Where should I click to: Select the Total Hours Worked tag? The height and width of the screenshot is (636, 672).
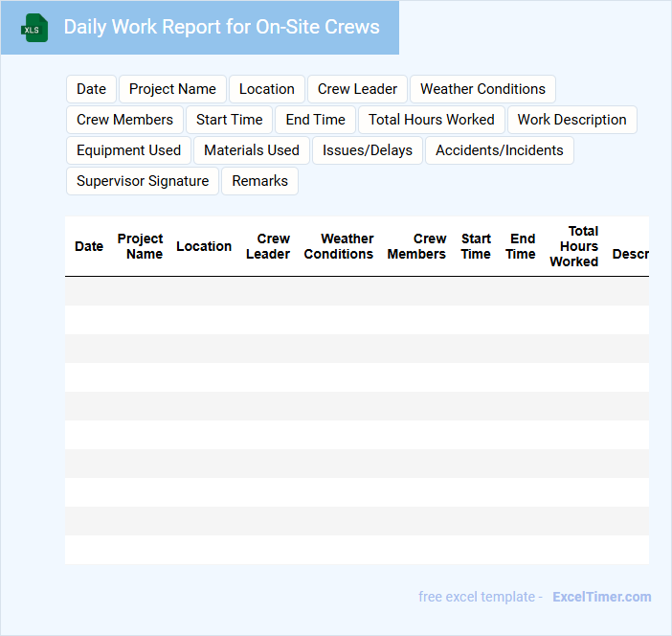click(431, 120)
